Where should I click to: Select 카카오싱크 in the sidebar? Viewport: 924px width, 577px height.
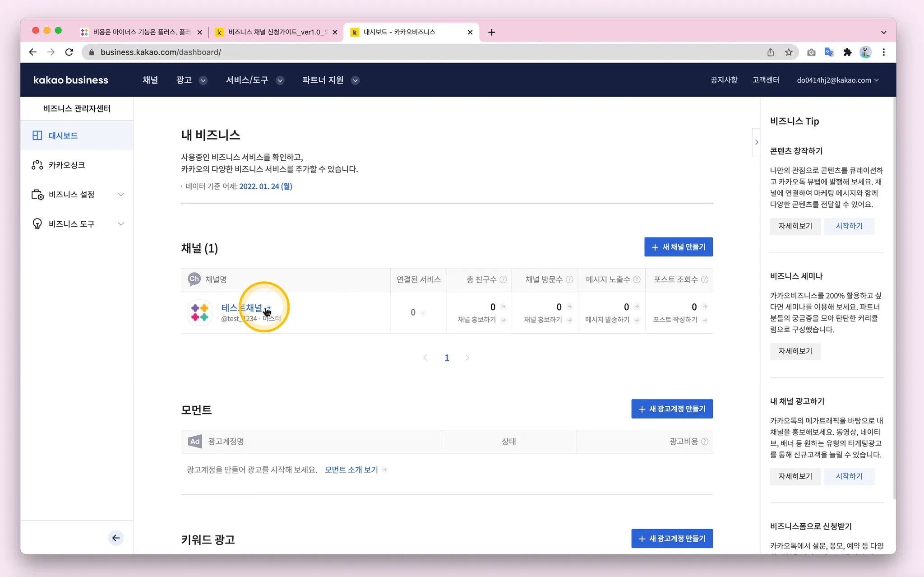click(67, 165)
